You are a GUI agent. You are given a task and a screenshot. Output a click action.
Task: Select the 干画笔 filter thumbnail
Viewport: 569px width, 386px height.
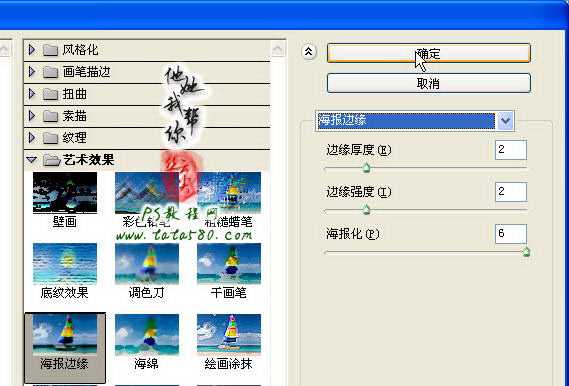coord(229,264)
